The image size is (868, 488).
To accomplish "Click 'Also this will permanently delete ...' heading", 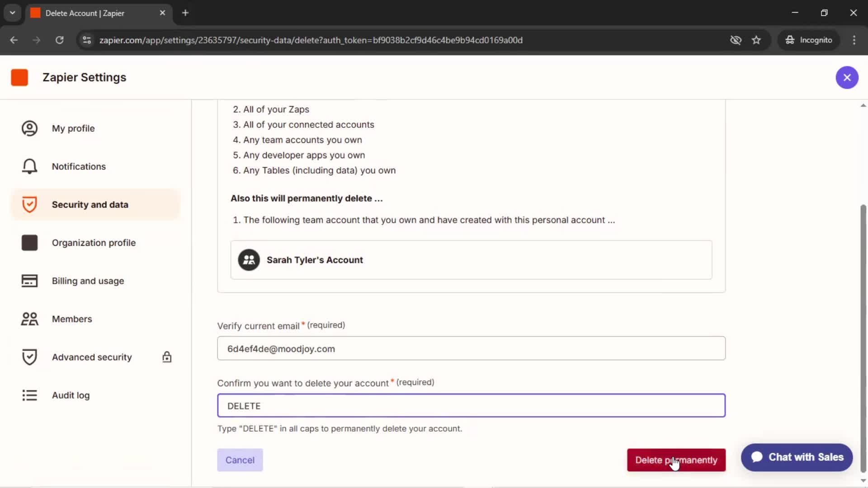I will [x=307, y=198].
